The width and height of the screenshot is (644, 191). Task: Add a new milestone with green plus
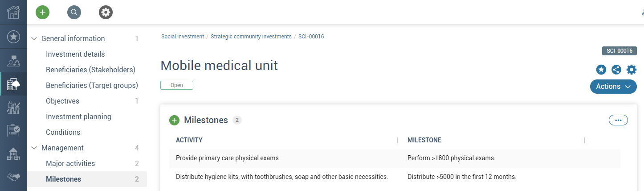174,120
